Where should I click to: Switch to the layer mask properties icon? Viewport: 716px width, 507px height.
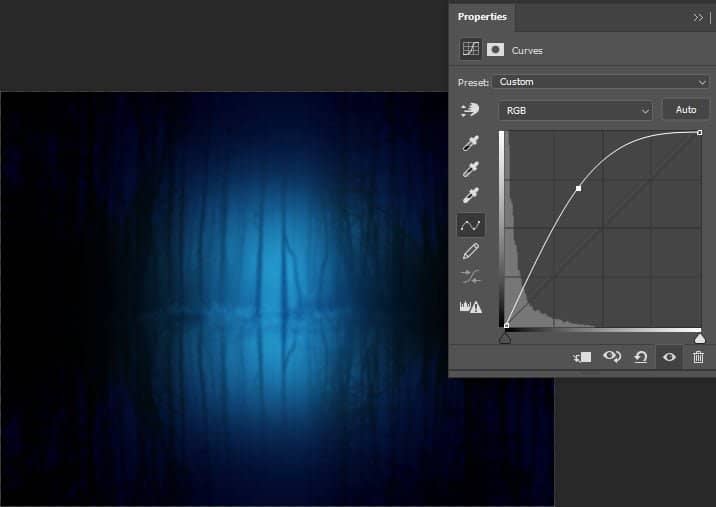495,49
